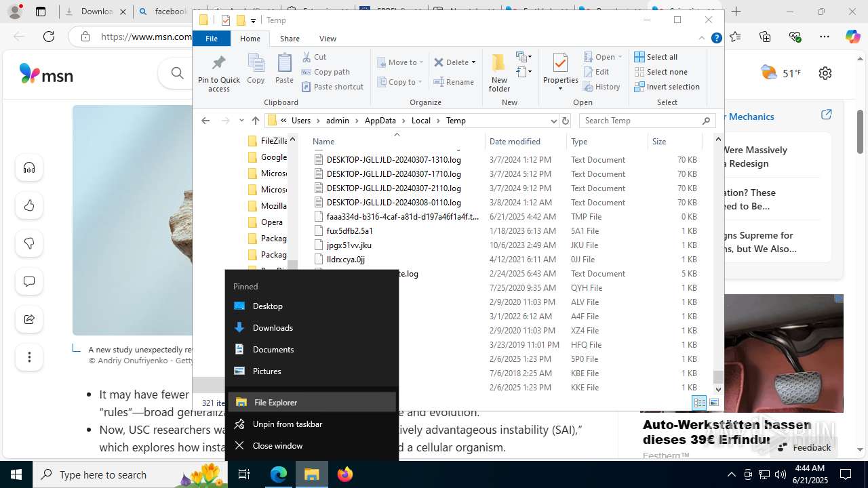Expand the address bar history dropdown
This screenshot has width=868, height=488.
553,121
